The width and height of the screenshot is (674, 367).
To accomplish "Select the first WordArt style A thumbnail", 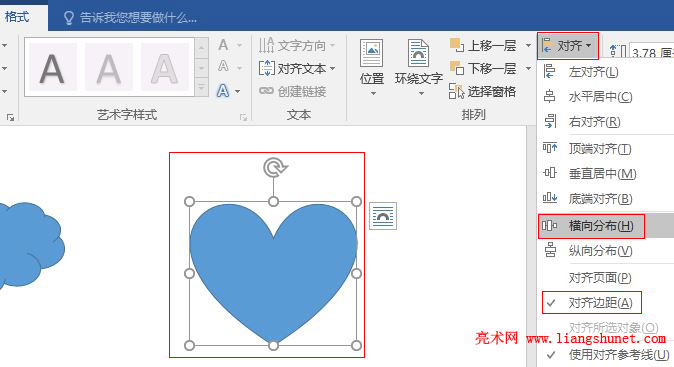I will pos(52,67).
